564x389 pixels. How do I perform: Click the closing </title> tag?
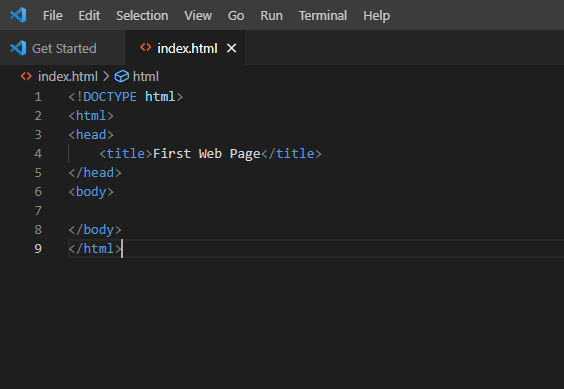(x=291, y=154)
